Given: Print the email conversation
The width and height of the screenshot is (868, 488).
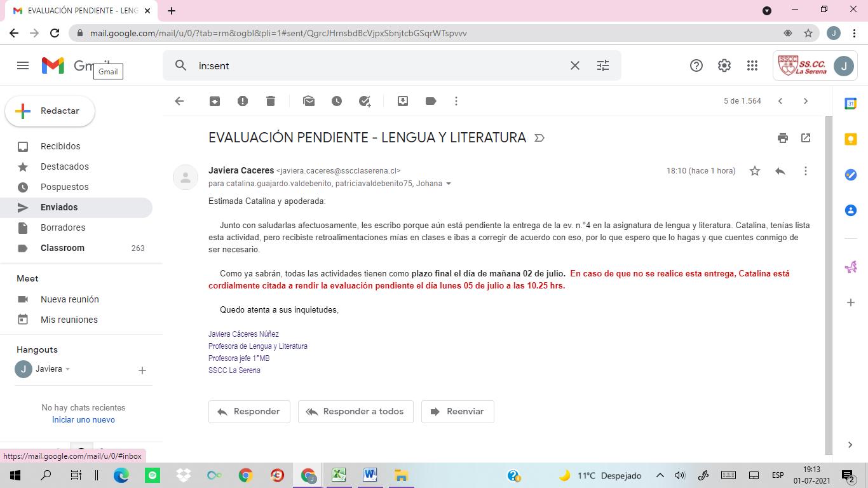Looking at the screenshot, I should pyautogui.click(x=783, y=138).
